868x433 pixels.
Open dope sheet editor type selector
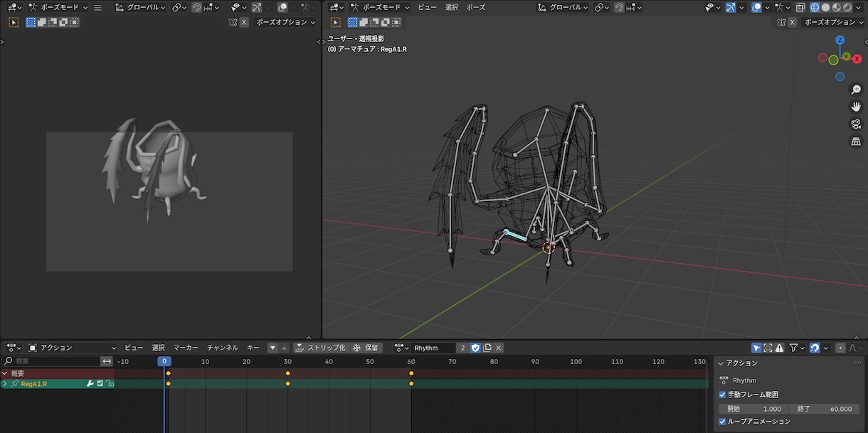14,348
